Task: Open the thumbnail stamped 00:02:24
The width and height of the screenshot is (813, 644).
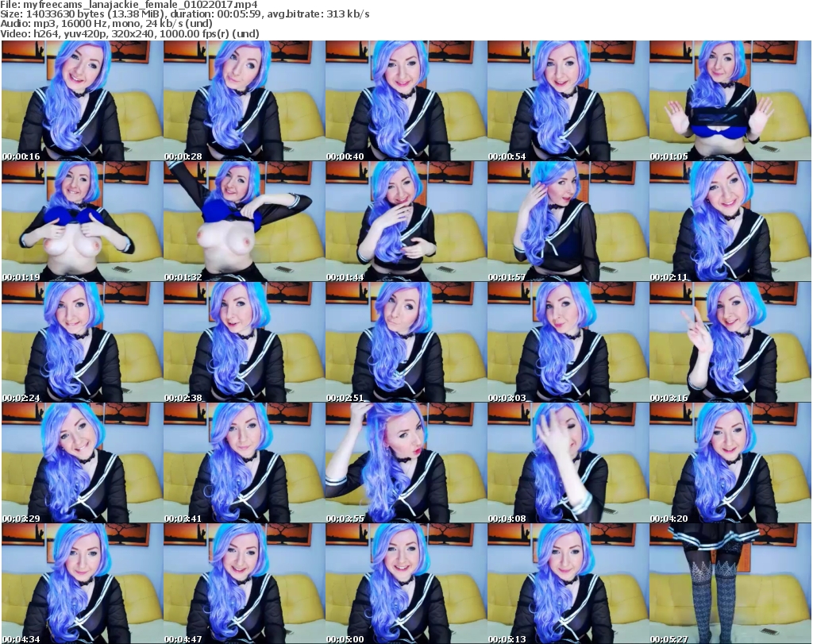Action: click(82, 342)
